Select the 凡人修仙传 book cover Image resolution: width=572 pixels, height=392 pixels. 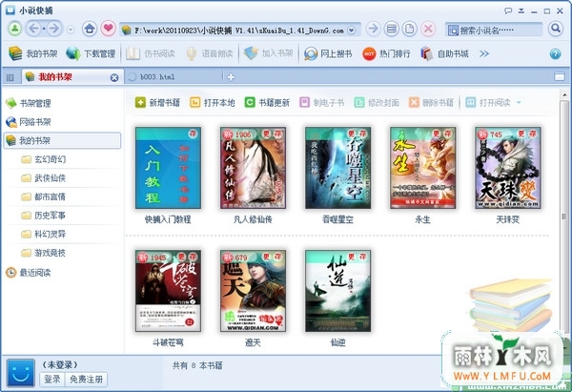(x=253, y=168)
